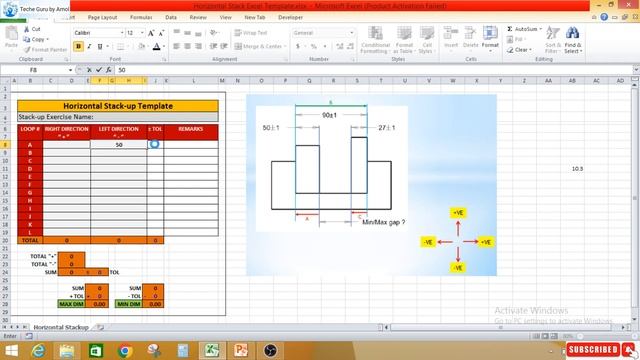The image size is (640, 360).
Task: Open the Formulas tab
Action: [x=141, y=18]
